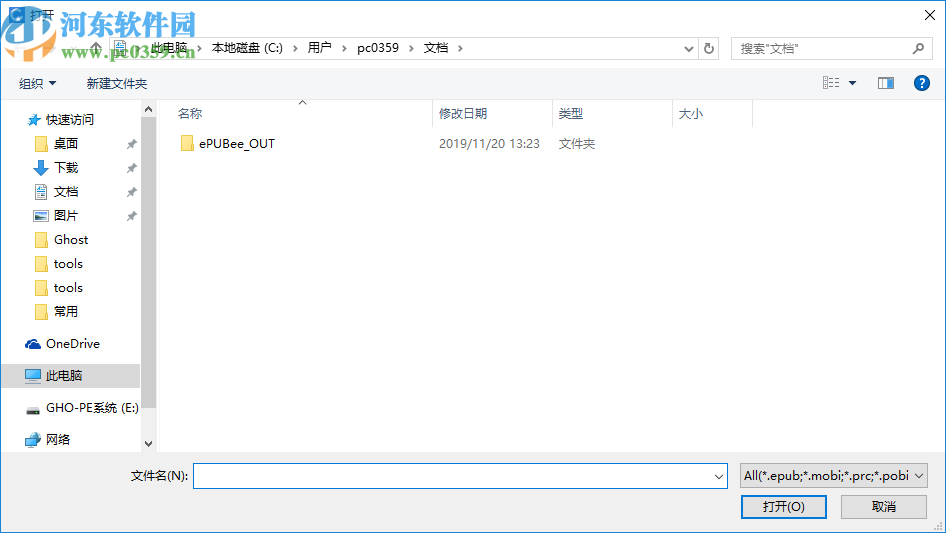946x533 pixels.
Task: Toggle the preview pane icon
Action: [x=886, y=83]
